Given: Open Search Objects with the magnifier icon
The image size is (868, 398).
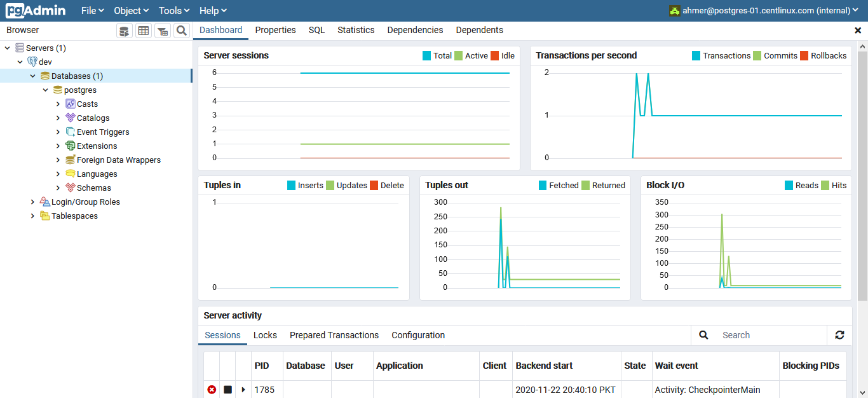Looking at the screenshot, I should 180,30.
